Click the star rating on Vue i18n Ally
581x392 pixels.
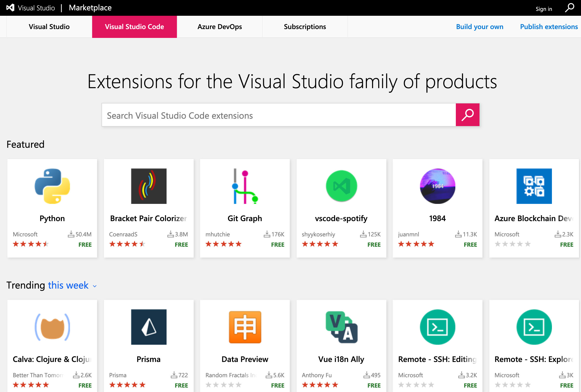click(x=320, y=385)
